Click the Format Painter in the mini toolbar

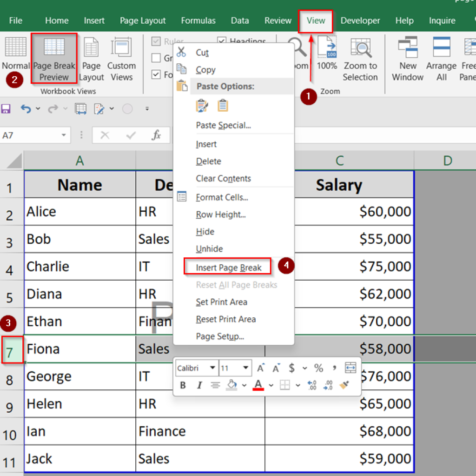point(343,384)
